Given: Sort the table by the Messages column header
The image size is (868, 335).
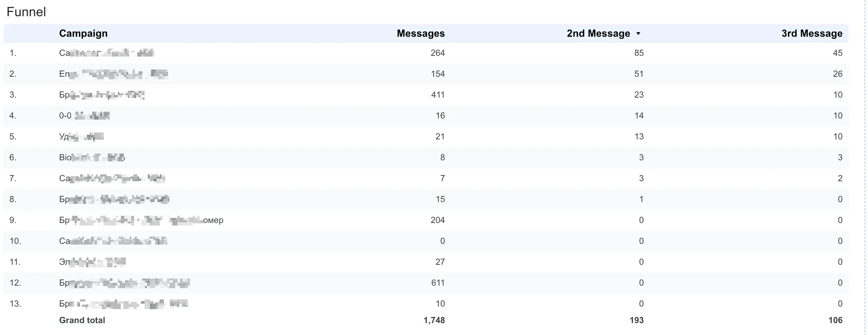Looking at the screenshot, I should [x=420, y=33].
